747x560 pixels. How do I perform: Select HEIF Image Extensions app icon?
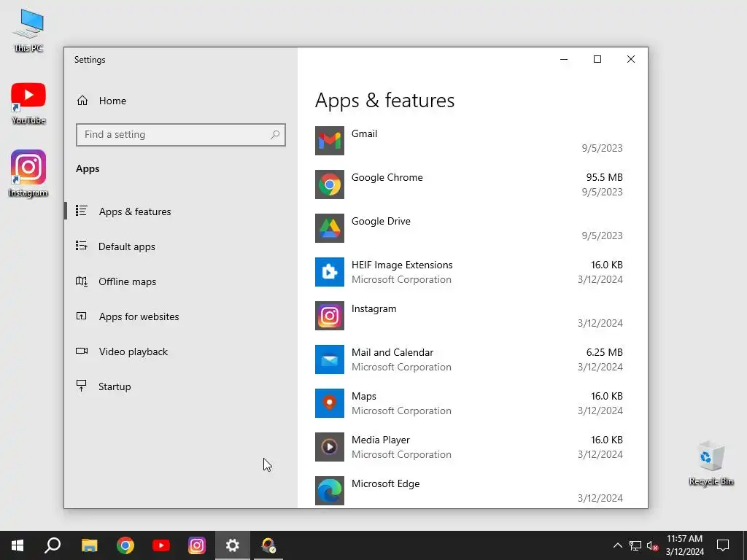point(329,272)
